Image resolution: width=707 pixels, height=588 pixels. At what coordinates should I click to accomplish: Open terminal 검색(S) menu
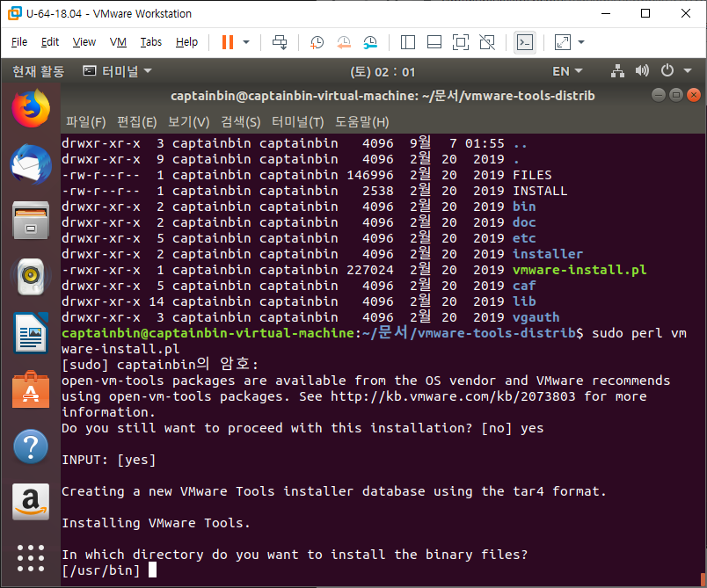[x=240, y=122]
